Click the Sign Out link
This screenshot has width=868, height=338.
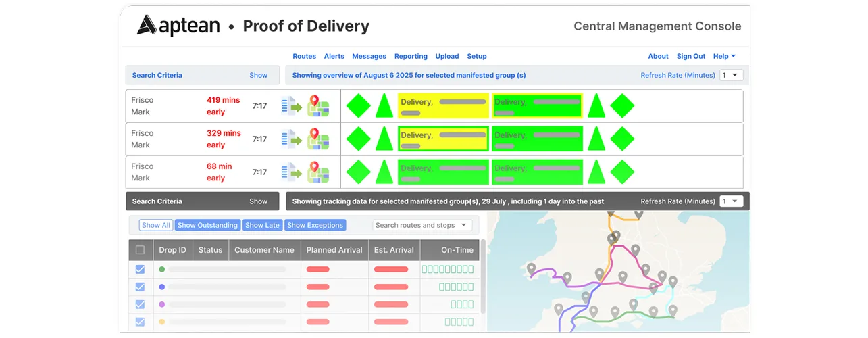tap(691, 57)
